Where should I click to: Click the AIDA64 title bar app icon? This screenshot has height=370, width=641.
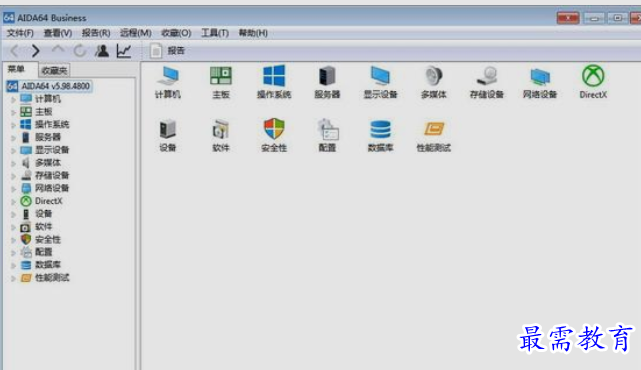point(9,18)
